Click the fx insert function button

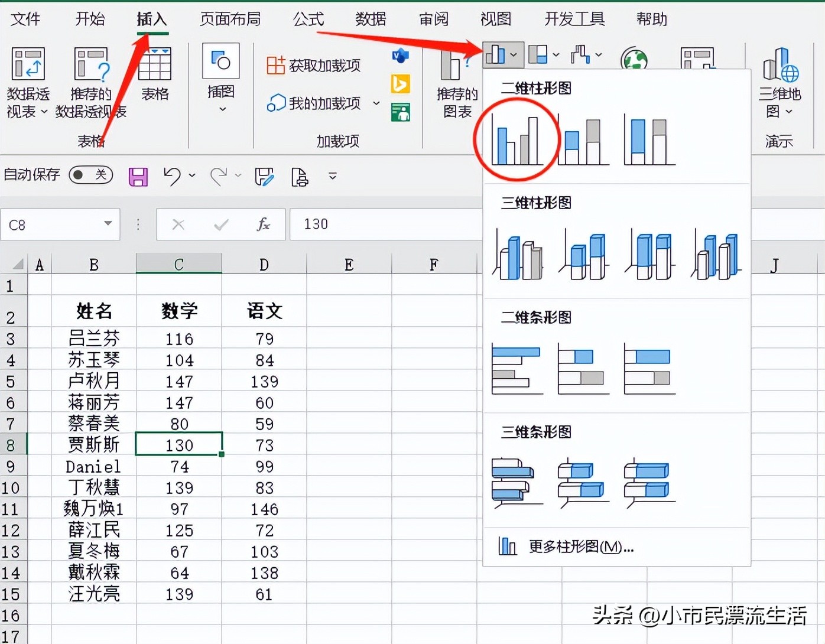pyautogui.click(x=263, y=225)
